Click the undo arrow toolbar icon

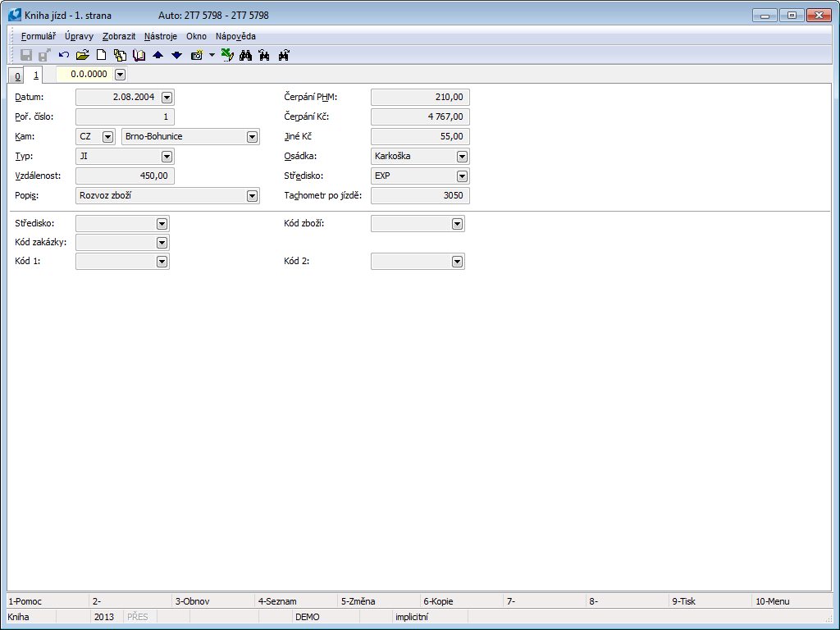point(64,55)
